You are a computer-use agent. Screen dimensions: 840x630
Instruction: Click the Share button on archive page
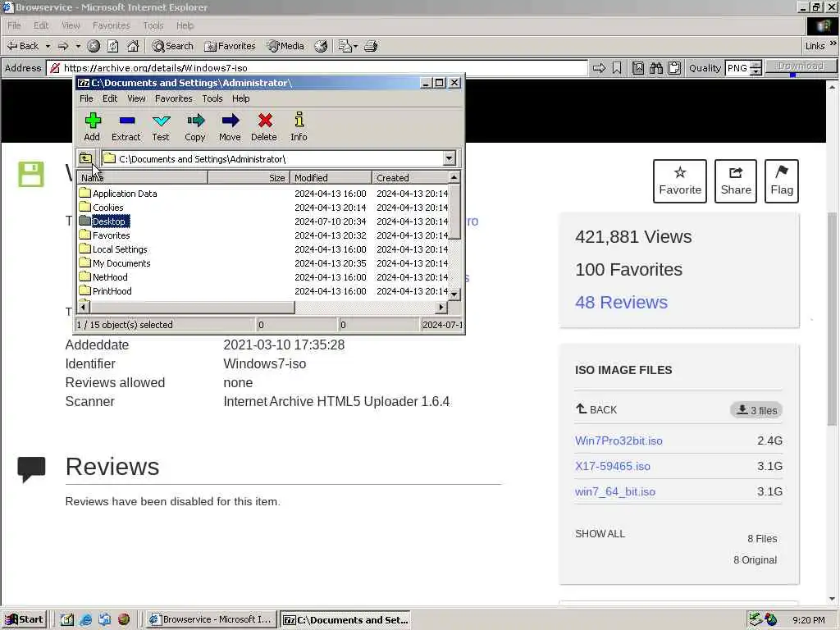click(x=736, y=181)
